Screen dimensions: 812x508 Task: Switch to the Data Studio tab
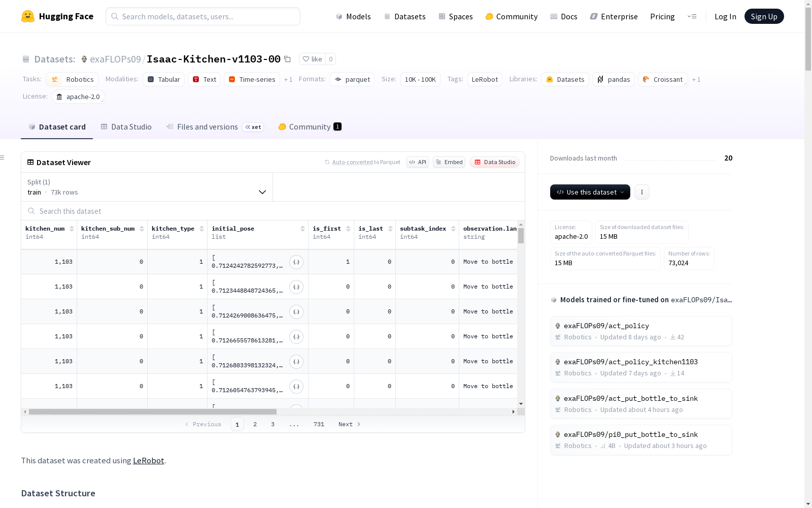pyautogui.click(x=126, y=127)
